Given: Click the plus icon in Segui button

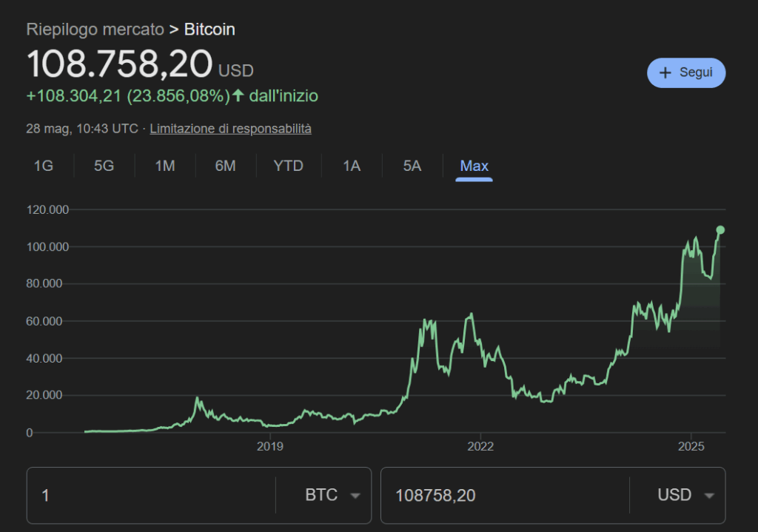Looking at the screenshot, I should (665, 73).
